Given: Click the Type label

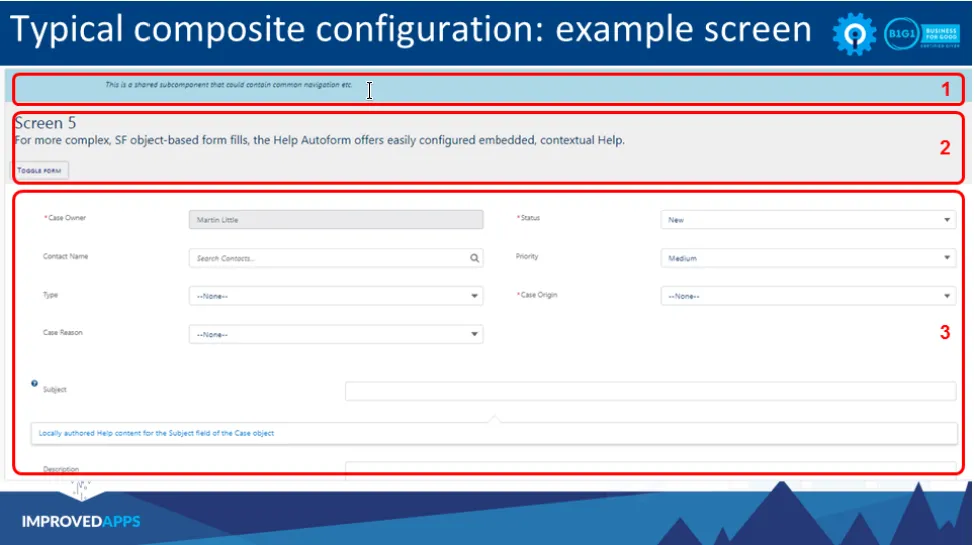Looking at the screenshot, I should (x=50, y=295).
